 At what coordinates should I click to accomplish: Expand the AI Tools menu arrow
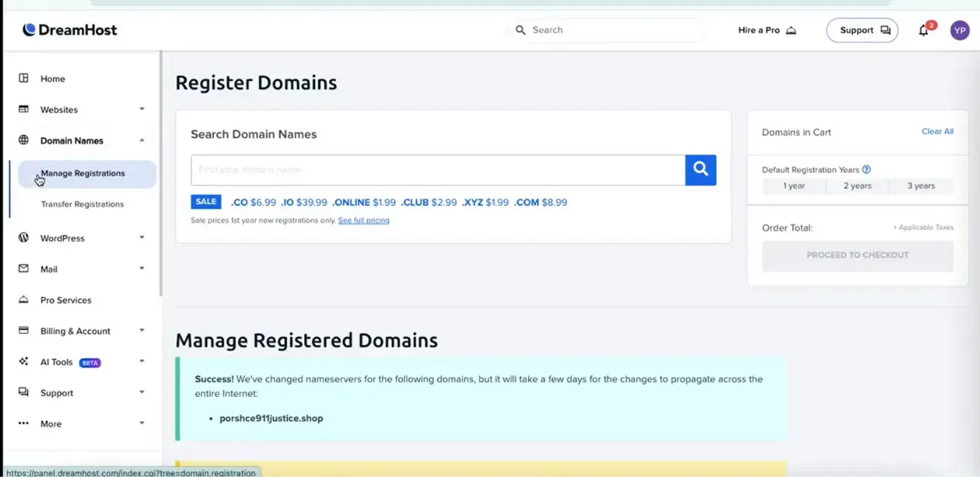(142, 361)
